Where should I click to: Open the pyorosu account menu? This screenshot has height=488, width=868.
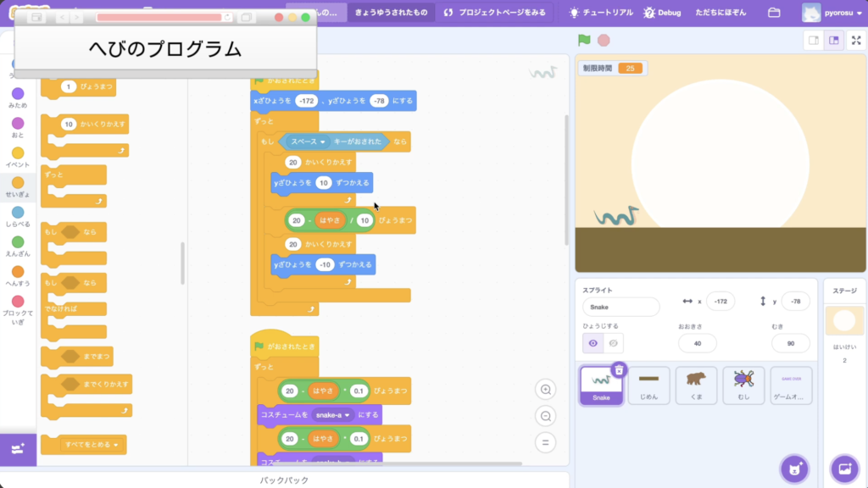coord(833,13)
